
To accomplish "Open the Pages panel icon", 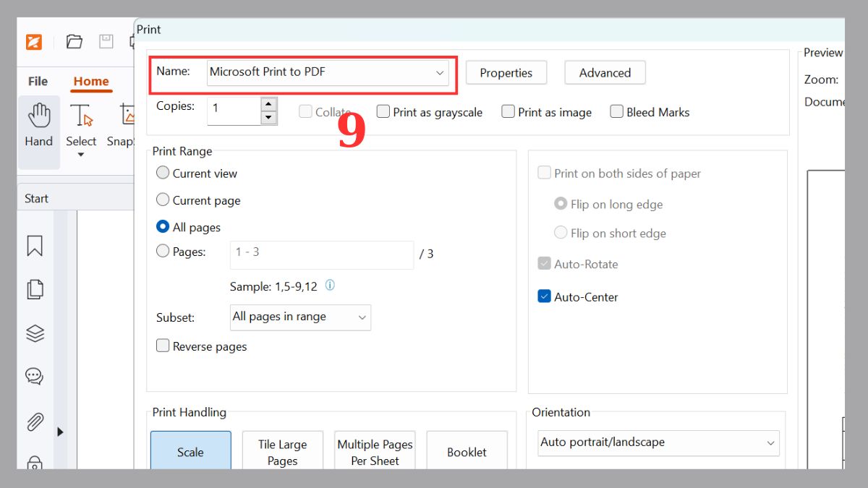I will point(35,289).
